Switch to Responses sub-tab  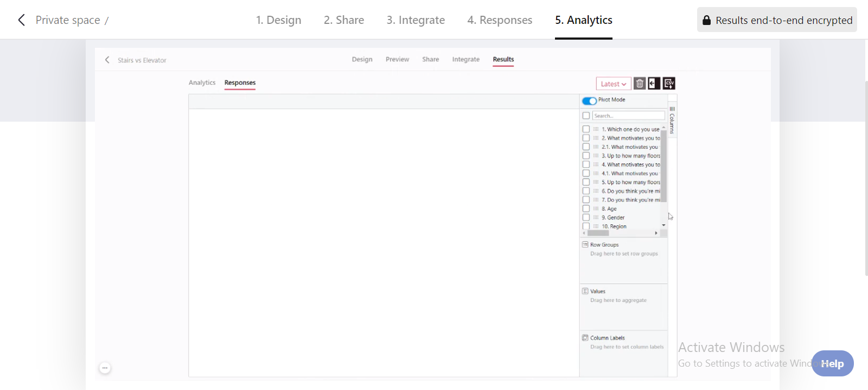pos(240,83)
